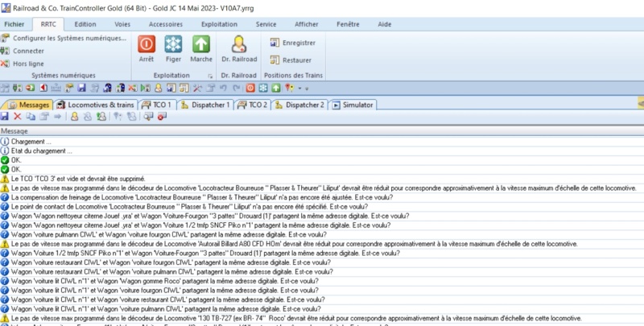Click the small red stop icon in quick access toolbar
The height and width of the screenshot is (326, 644).
250,88
